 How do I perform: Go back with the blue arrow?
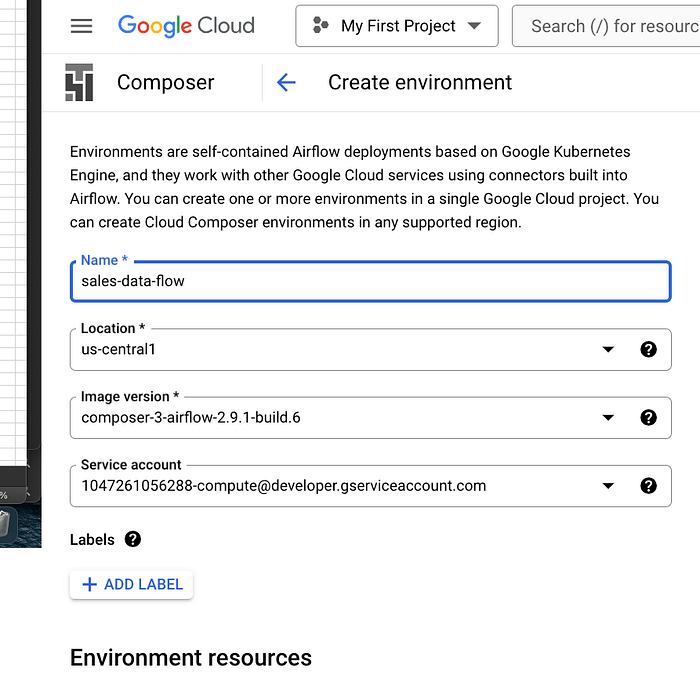point(286,82)
